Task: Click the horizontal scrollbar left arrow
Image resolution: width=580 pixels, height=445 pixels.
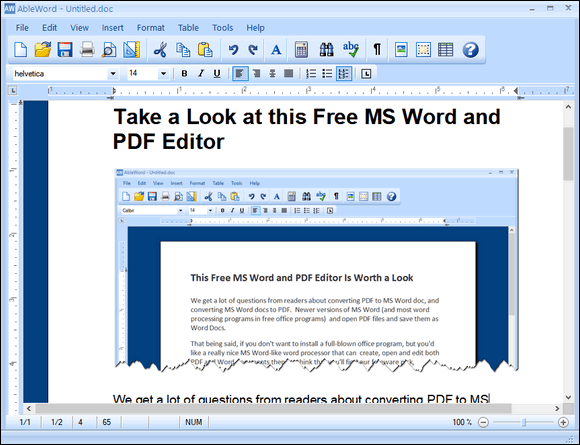Action: (x=29, y=408)
